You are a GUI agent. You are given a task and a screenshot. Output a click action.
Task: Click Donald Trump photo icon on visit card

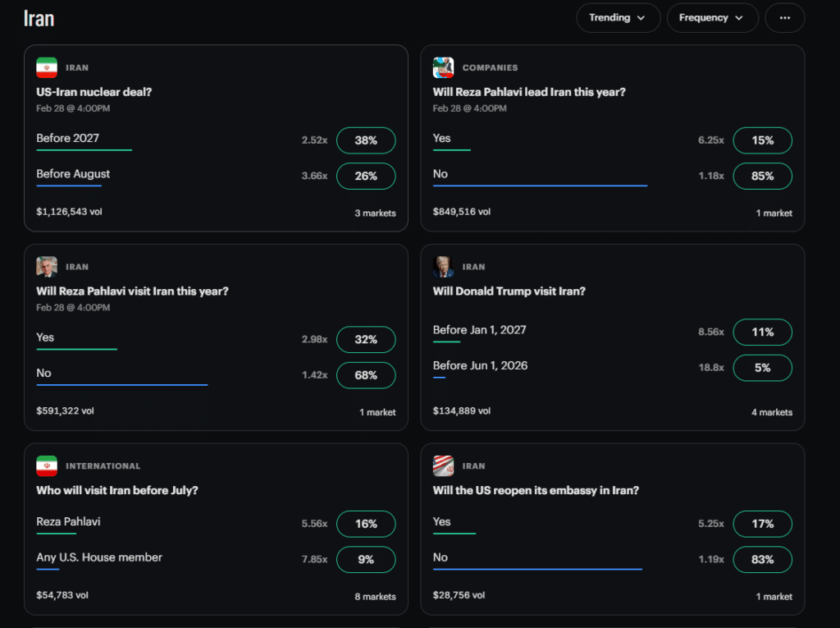pyautogui.click(x=444, y=267)
